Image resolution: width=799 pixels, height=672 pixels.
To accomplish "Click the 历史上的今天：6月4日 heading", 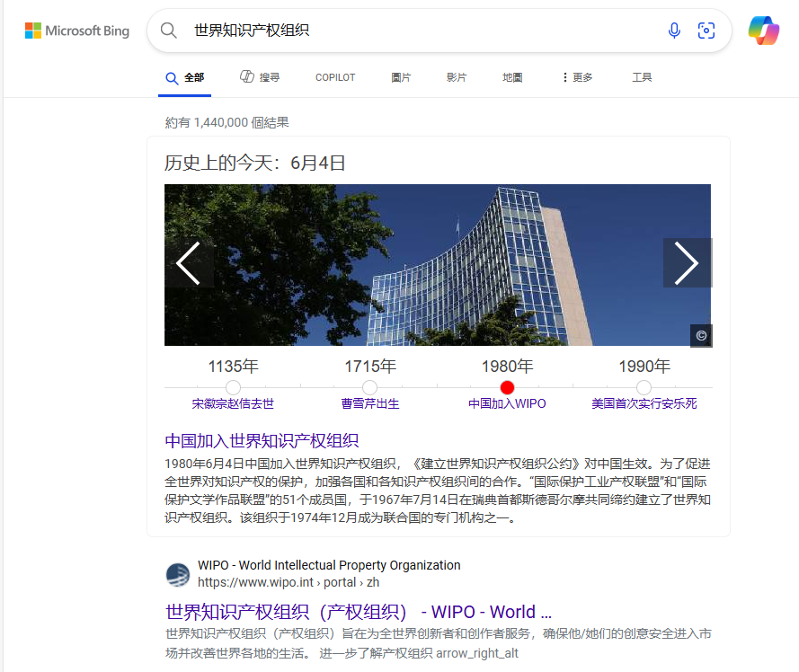I will pyautogui.click(x=254, y=163).
